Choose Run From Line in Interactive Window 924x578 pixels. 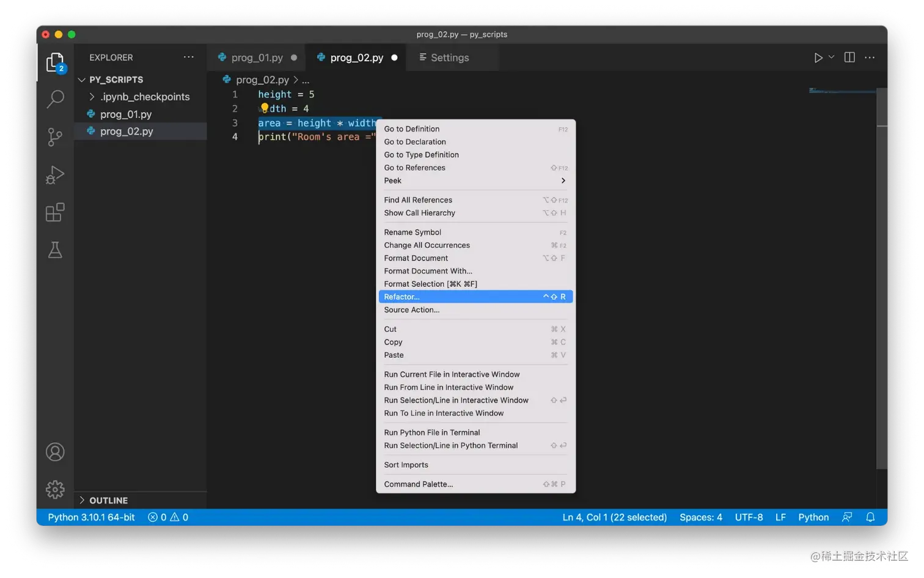(x=475, y=387)
